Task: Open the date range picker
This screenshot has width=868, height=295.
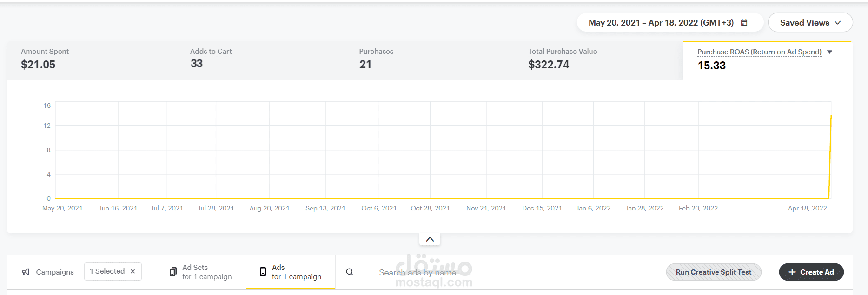Action: click(x=661, y=23)
